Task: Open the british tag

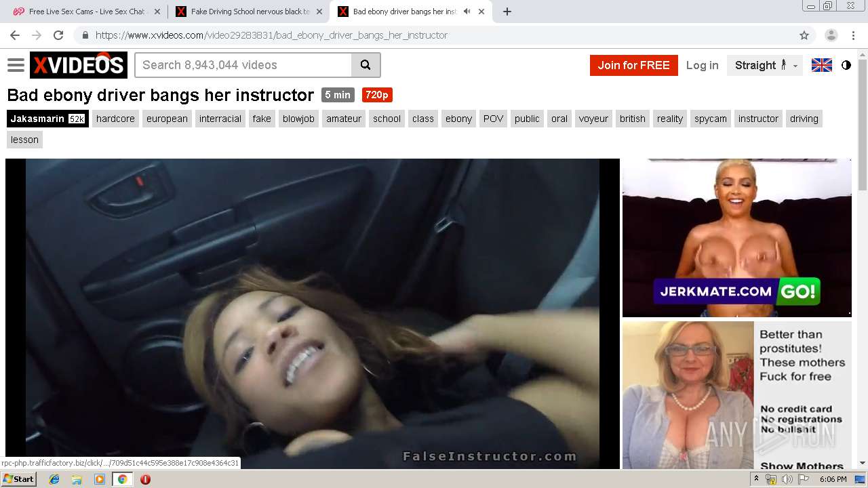Action: pyautogui.click(x=633, y=119)
